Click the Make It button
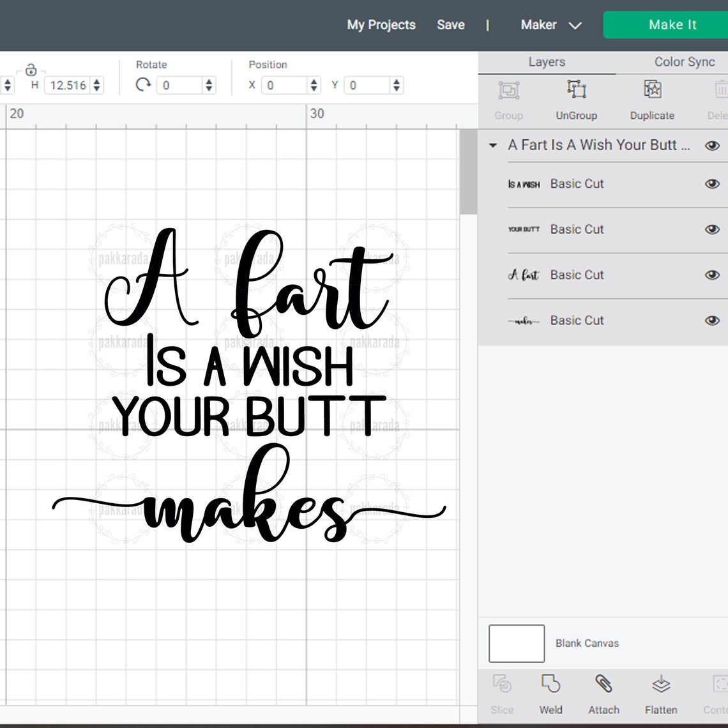The width and height of the screenshot is (728, 728). tap(672, 25)
